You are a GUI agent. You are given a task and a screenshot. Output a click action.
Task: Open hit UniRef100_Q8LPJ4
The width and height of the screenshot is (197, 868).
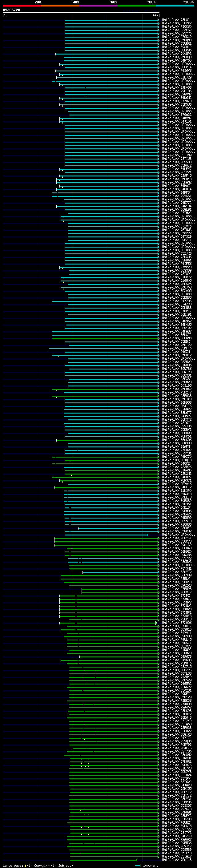point(177,67)
